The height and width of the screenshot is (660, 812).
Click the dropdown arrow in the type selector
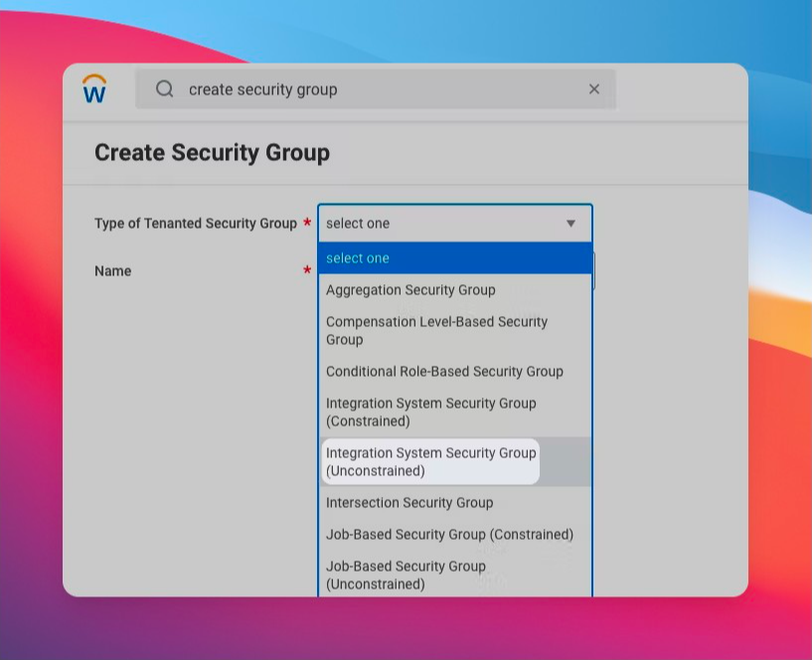570,224
